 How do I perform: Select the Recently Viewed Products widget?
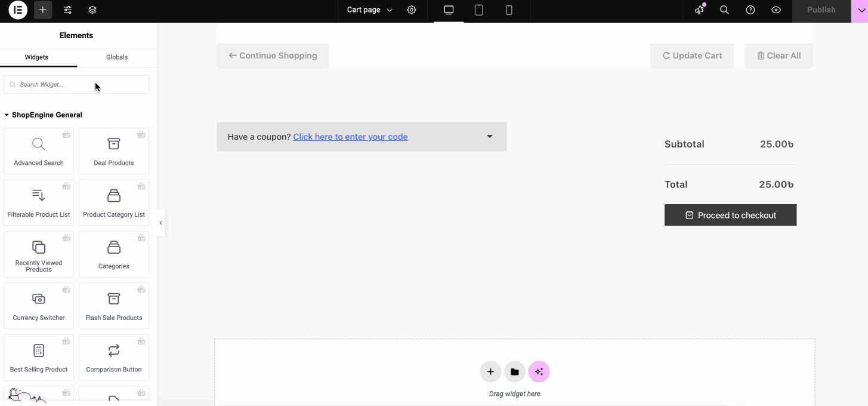click(x=39, y=254)
